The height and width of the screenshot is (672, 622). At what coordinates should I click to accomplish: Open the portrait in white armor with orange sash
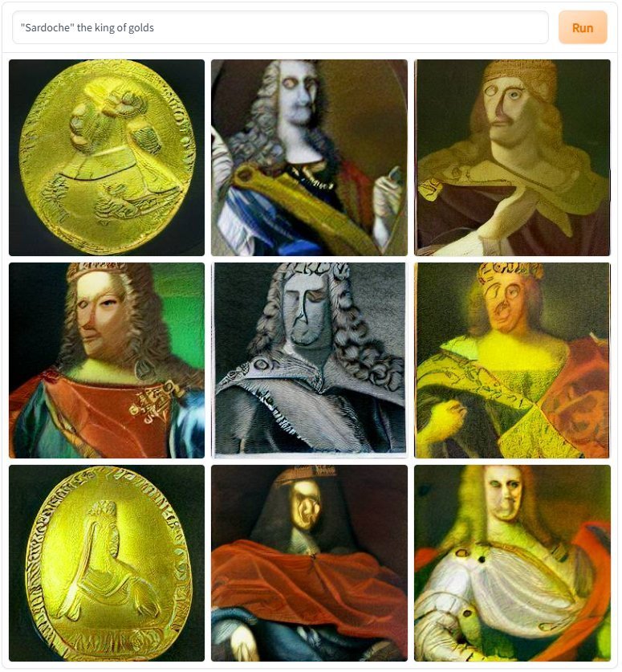[512, 563]
